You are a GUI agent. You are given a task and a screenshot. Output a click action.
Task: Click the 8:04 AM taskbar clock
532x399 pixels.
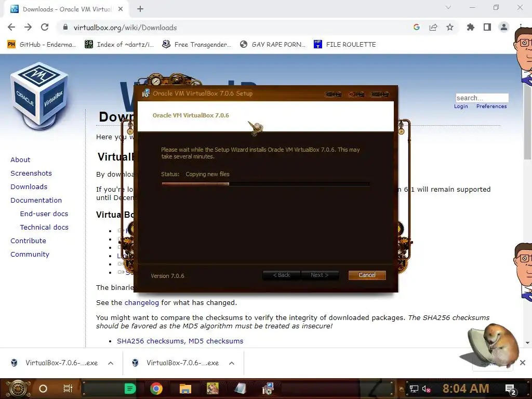[x=465, y=389]
